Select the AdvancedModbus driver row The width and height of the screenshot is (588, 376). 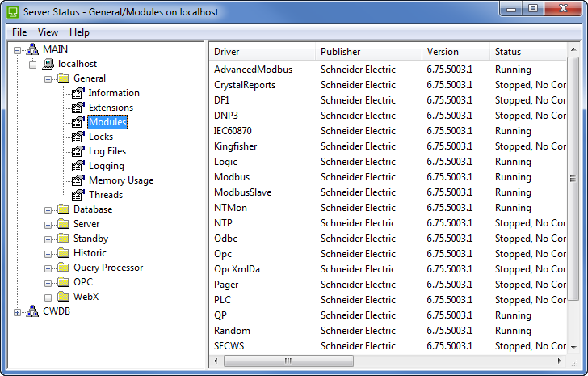coord(388,70)
